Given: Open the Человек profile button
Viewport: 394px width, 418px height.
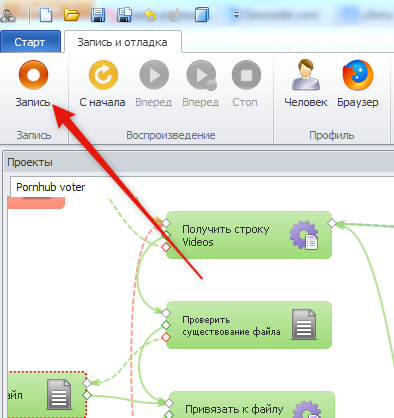Looking at the screenshot, I should [x=306, y=84].
